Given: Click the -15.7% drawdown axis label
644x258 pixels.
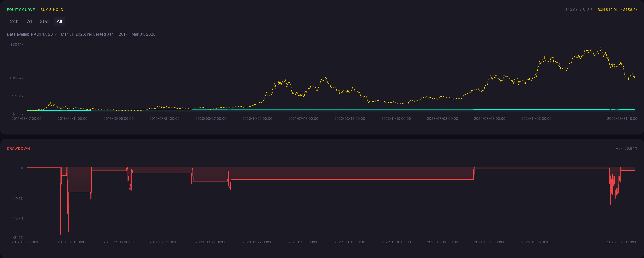Looking at the screenshot, I should (18, 218).
